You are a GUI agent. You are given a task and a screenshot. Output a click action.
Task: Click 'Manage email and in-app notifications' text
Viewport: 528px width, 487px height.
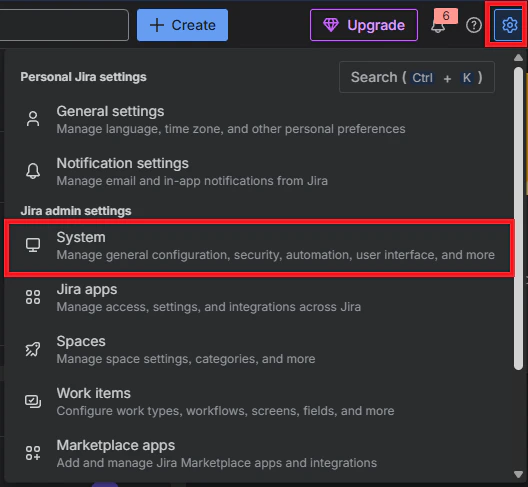pos(192,181)
